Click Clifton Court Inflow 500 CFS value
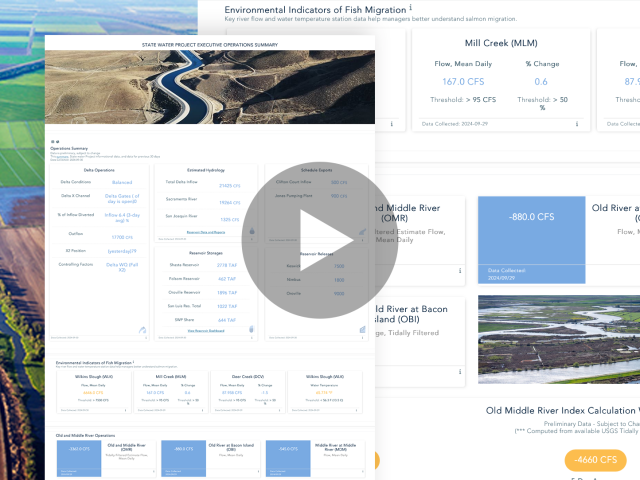 (x=339, y=182)
